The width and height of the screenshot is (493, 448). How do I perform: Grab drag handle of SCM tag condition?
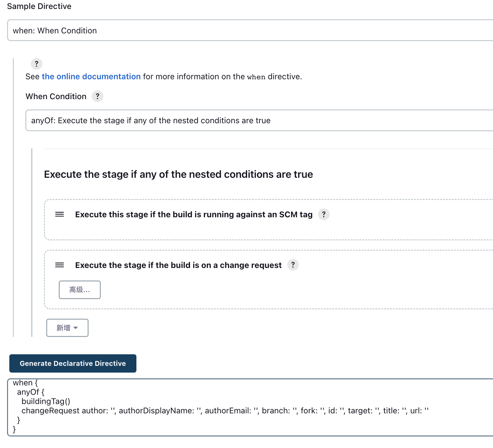(60, 214)
